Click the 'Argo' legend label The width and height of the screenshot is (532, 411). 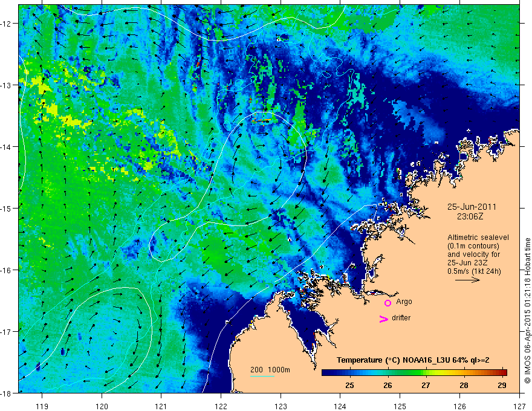click(404, 302)
